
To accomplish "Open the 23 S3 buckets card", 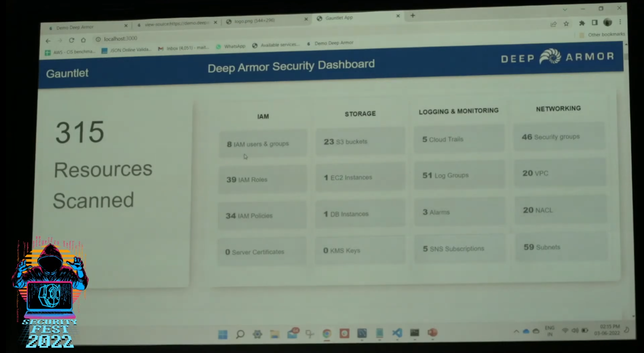I will coord(361,141).
